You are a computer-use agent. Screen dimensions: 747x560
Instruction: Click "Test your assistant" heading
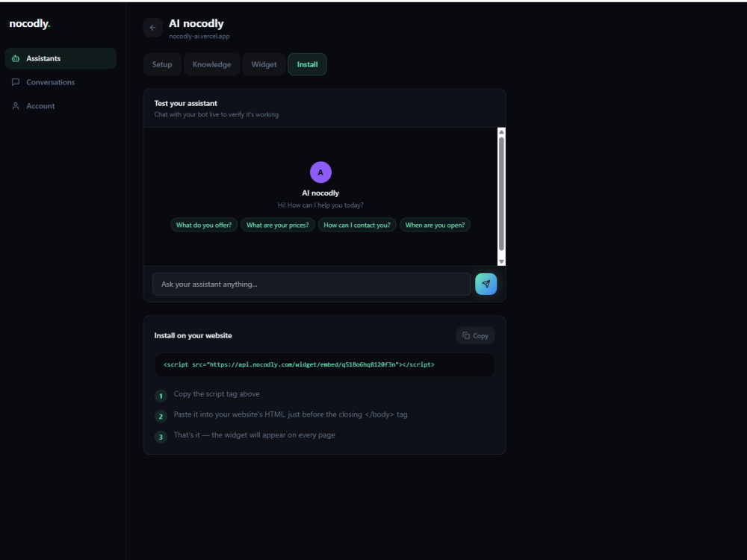tap(186, 103)
